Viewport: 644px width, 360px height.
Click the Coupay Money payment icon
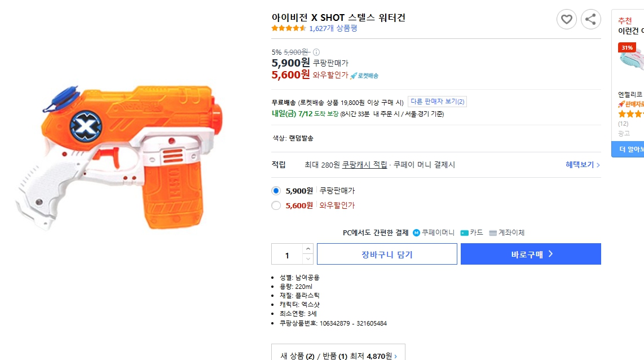pos(417,232)
